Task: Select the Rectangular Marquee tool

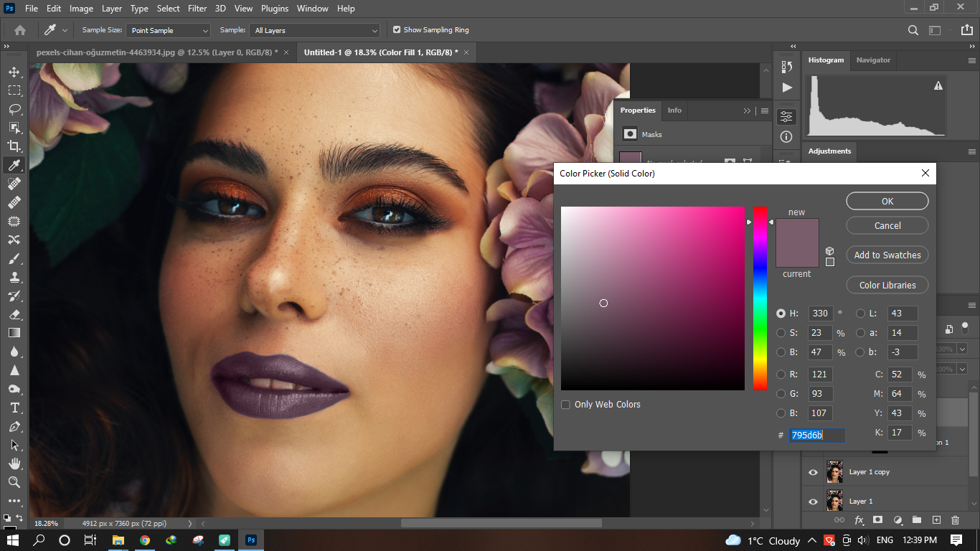Action: click(14, 90)
